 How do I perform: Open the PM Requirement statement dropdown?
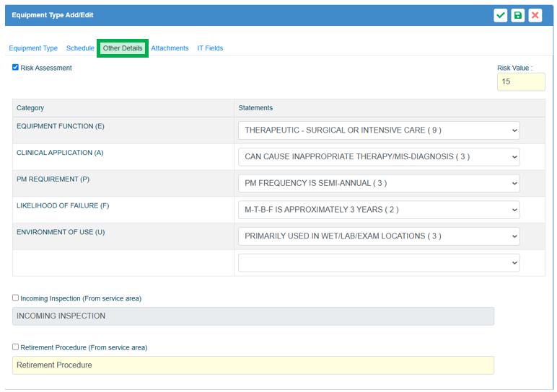pos(379,183)
